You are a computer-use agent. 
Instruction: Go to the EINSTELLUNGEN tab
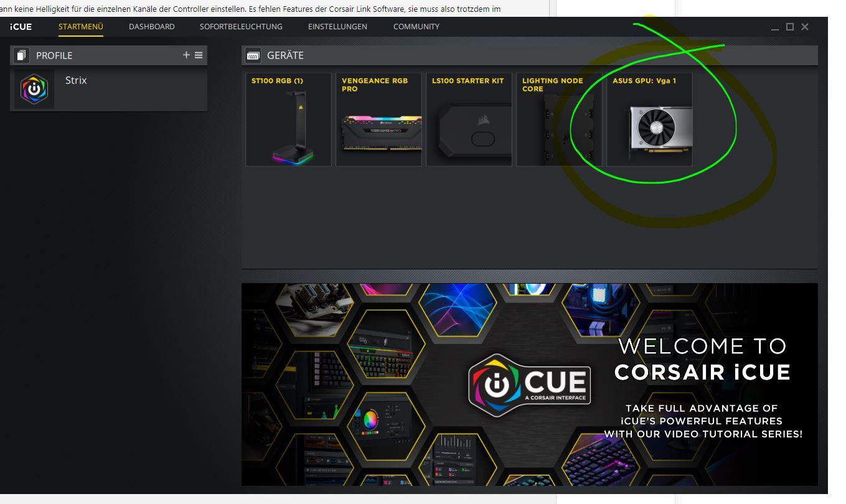coord(337,27)
